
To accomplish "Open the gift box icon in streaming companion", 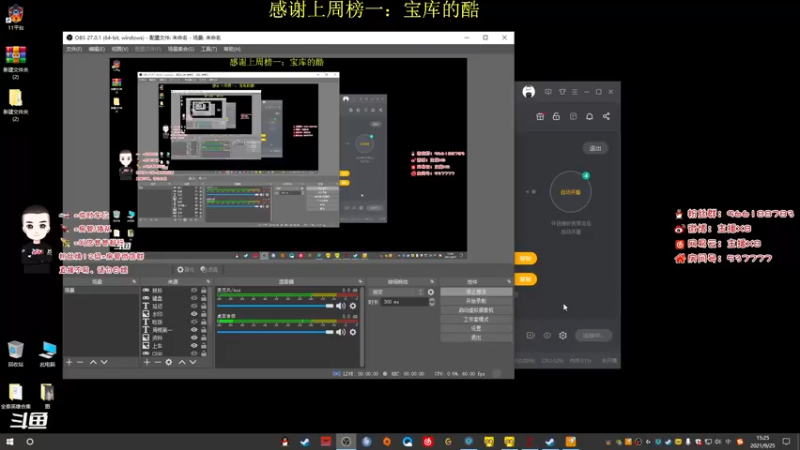I will 540,116.
